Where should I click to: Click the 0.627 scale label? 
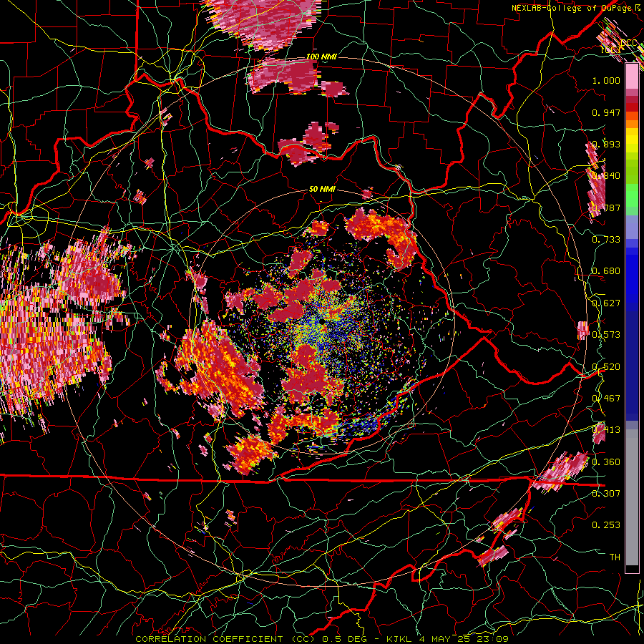(x=606, y=303)
